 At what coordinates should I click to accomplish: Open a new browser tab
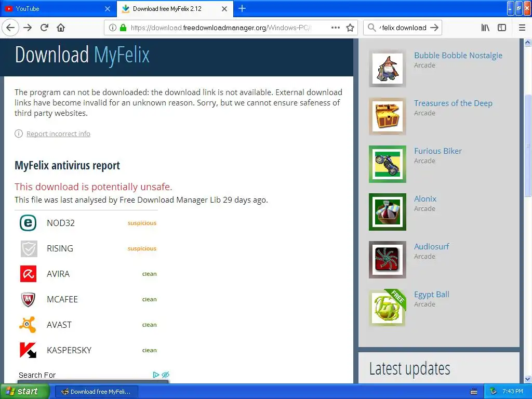coord(242,8)
